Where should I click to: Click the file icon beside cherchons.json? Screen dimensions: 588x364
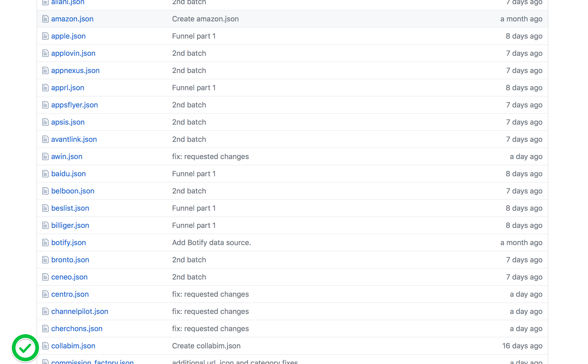tap(45, 329)
